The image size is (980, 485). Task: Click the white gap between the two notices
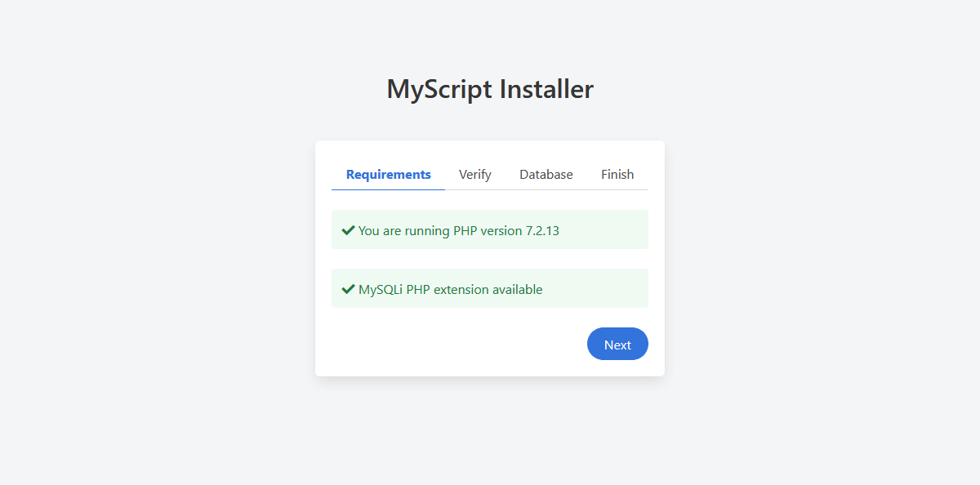(490, 259)
